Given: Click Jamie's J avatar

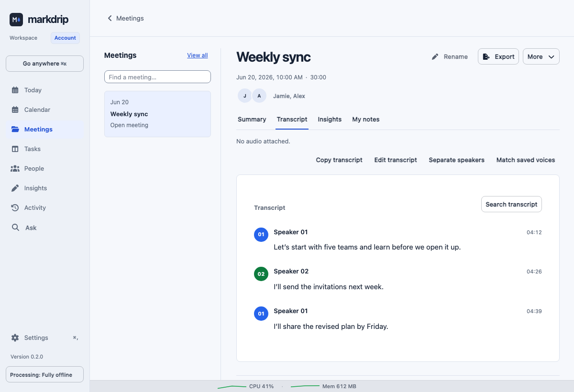Looking at the screenshot, I should [x=245, y=96].
